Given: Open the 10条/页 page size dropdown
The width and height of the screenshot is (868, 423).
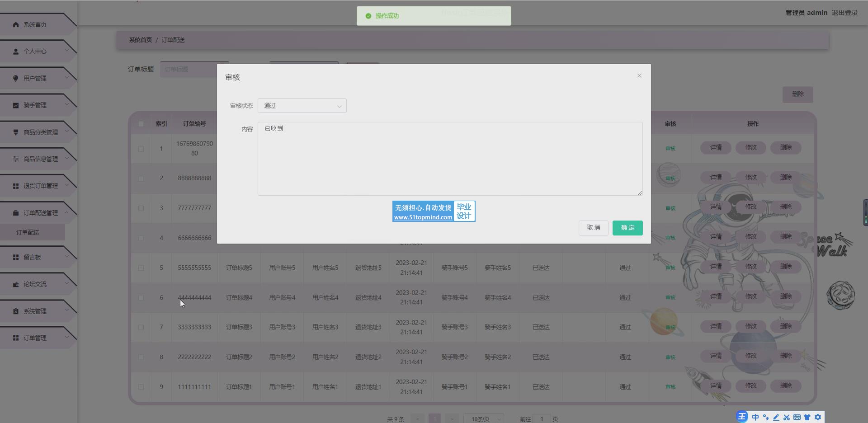Looking at the screenshot, I should (x=484, y=419).
